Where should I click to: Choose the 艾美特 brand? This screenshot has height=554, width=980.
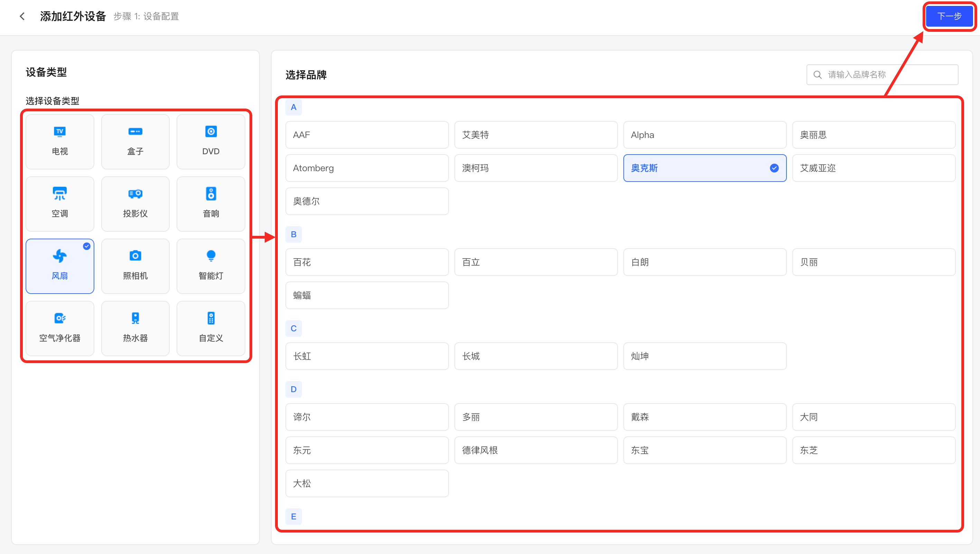click(x=536, y=135)
